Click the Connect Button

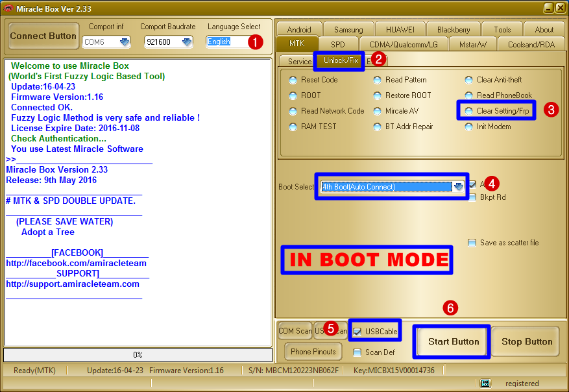[43, 36]
